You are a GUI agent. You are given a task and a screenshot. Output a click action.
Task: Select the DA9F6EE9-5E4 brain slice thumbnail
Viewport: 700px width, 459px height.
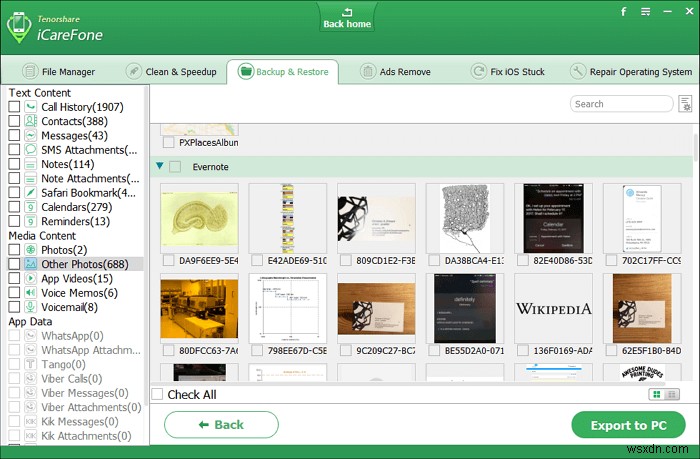point(199,218)
